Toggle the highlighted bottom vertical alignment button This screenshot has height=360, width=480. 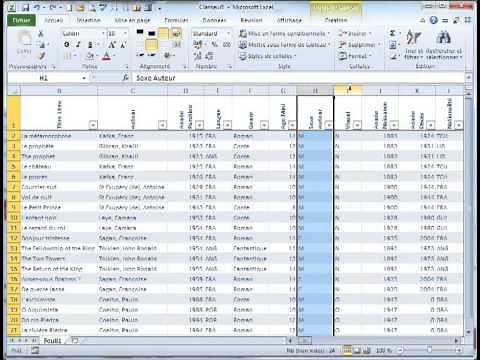pos(163,33)
